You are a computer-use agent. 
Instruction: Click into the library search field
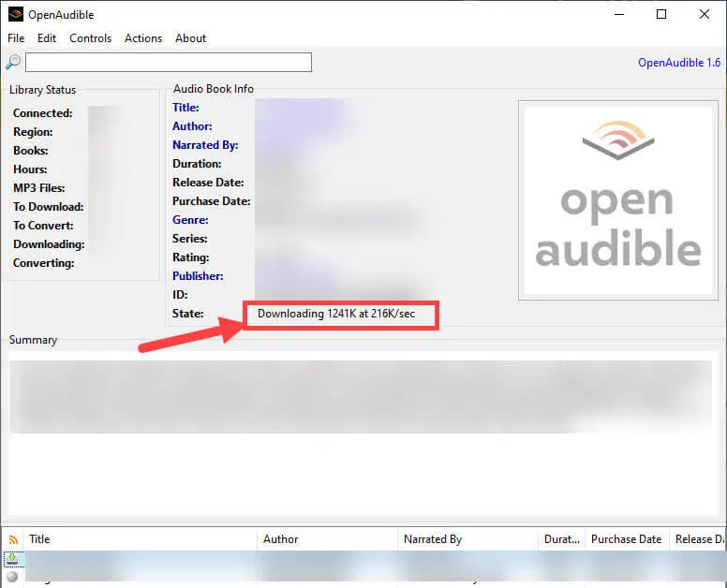[x=169, y=63]
